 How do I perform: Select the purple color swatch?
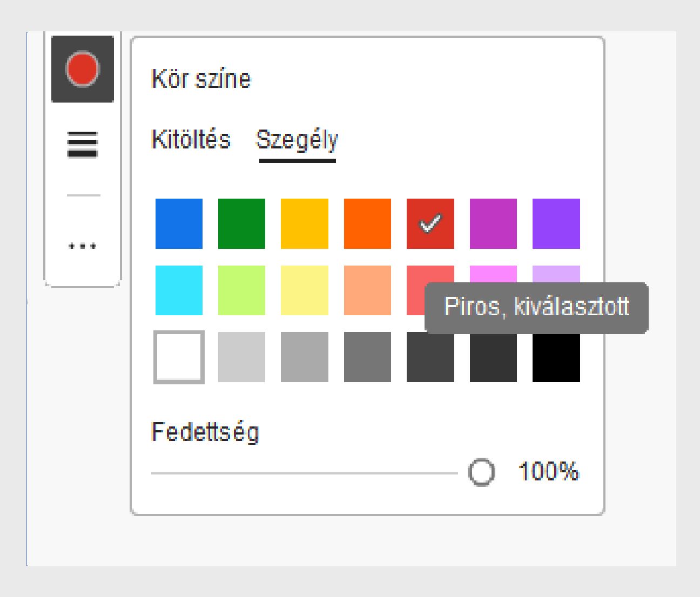pyautogui.click(x=556, y=223)
